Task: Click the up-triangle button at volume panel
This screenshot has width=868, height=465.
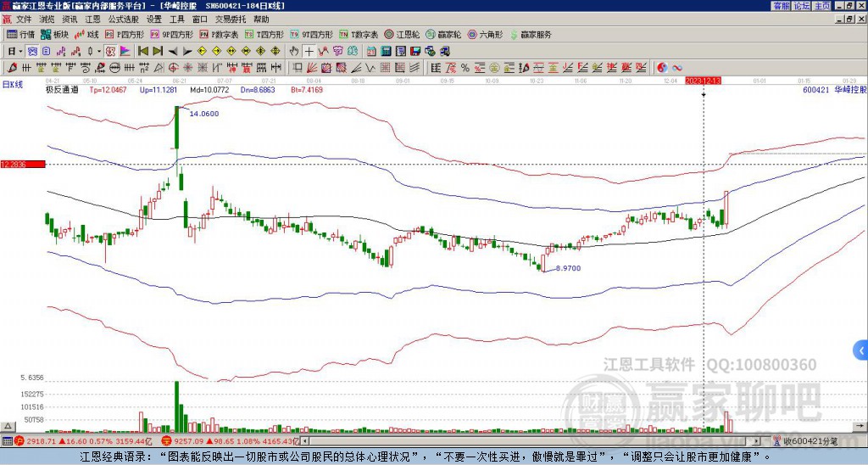Action: (8, 426)
